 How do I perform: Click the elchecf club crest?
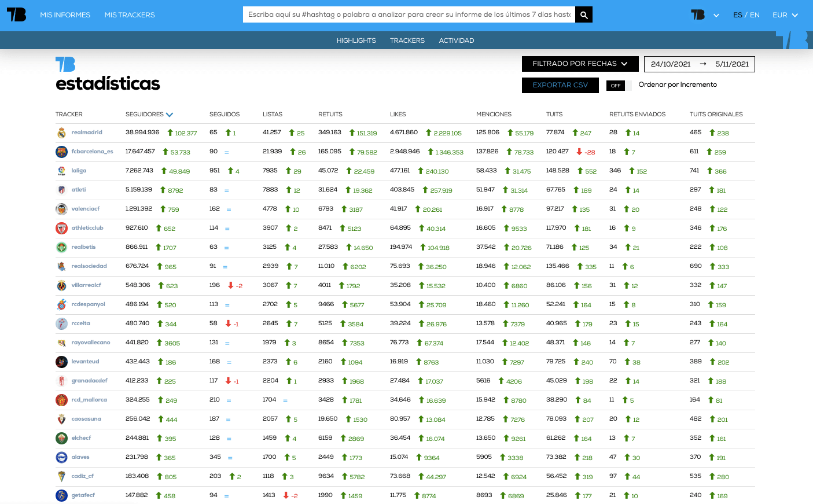[61, 438]
